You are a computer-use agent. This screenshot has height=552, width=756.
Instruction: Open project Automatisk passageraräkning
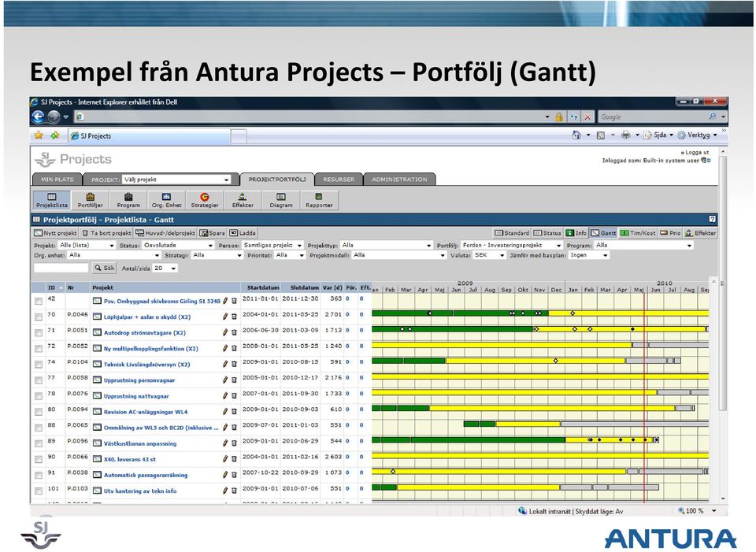point(146,476)
